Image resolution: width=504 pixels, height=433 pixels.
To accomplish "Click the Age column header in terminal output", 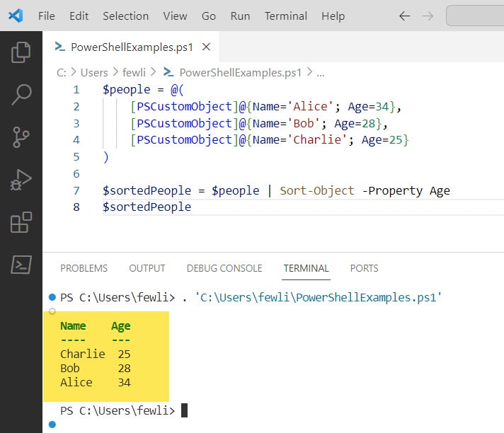I will (x=121, y=326).
